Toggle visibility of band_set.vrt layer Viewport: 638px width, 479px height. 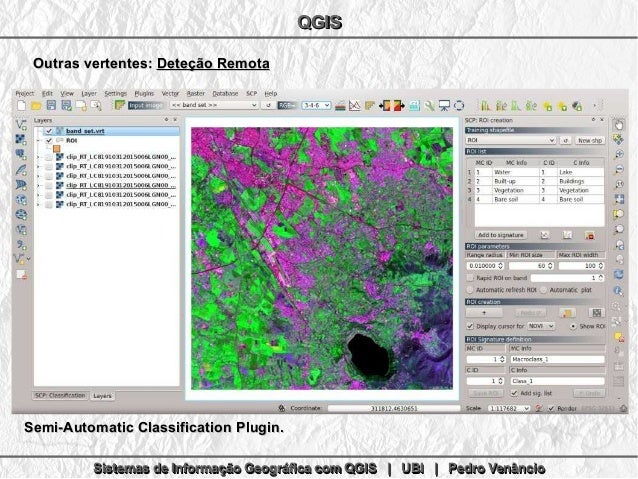click(48, 131)
